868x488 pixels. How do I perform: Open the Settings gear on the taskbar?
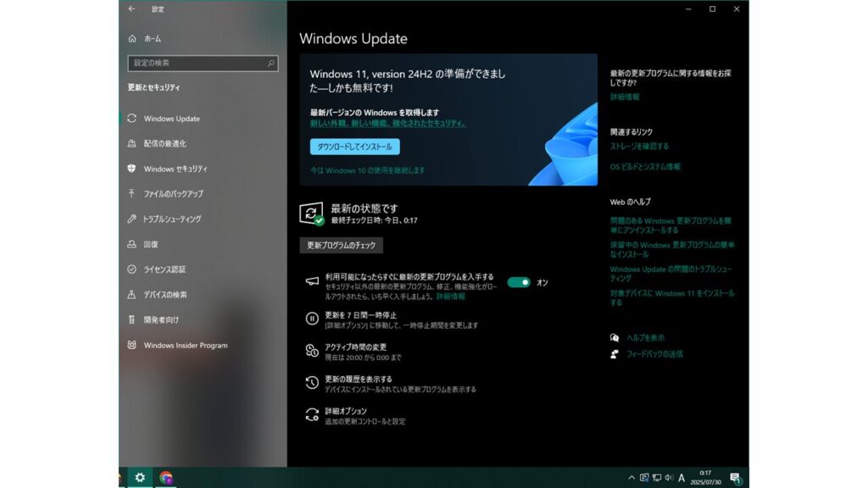140,478
